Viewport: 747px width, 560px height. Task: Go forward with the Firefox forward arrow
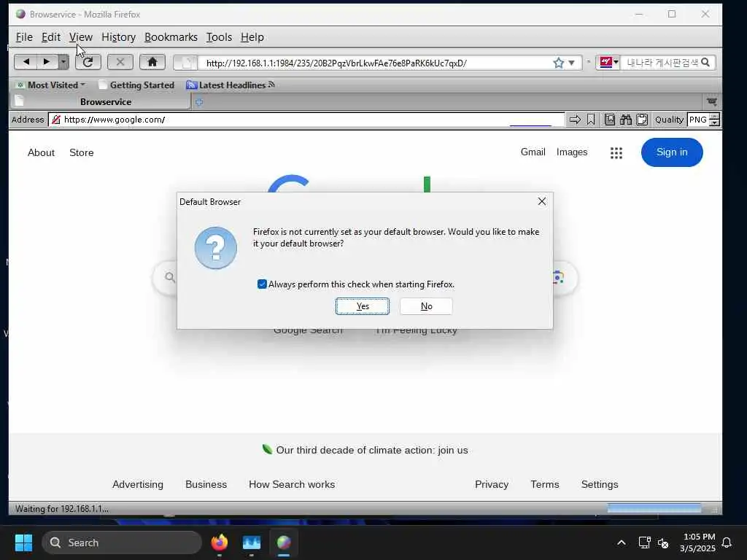click(47, 62)
